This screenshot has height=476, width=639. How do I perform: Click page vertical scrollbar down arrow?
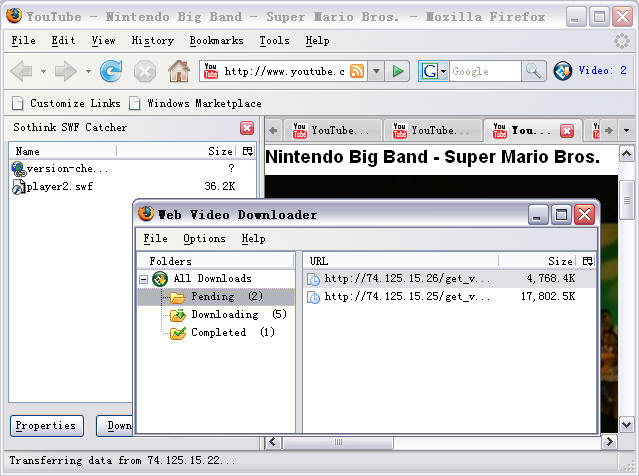pos(626,425)
